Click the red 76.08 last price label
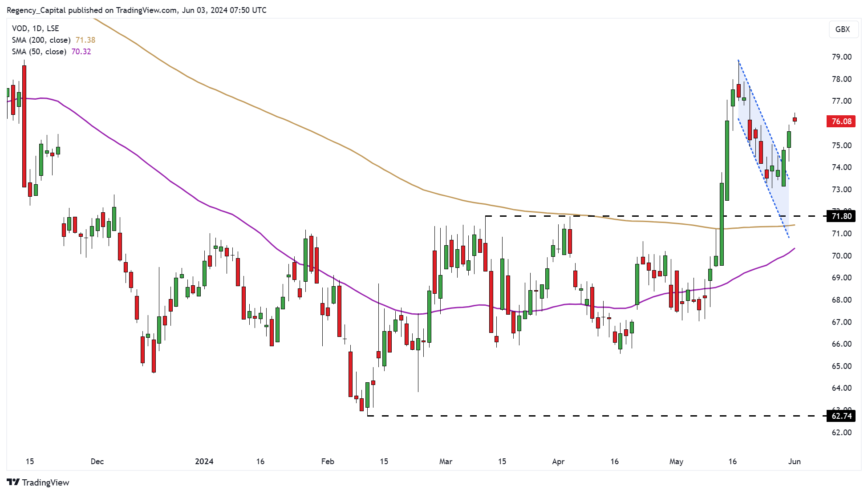This screenshot has width=868, height=494. [x=840, y=121]
